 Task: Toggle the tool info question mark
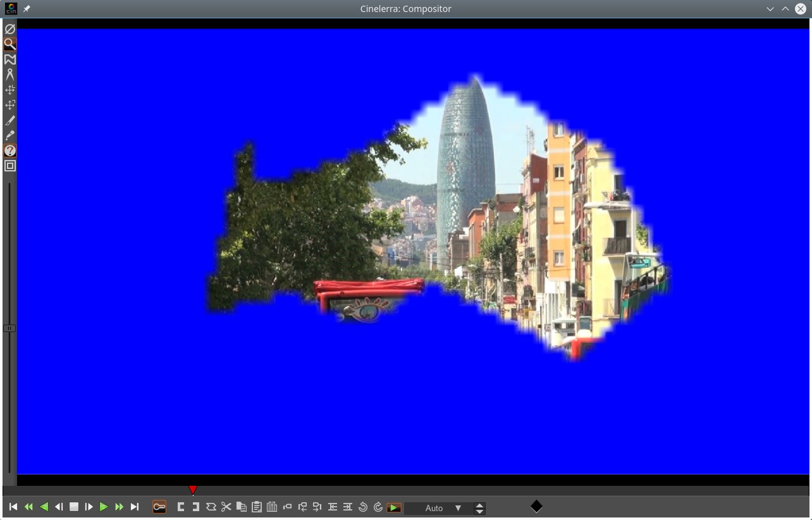pyautogui.click(x=9, y=151)
